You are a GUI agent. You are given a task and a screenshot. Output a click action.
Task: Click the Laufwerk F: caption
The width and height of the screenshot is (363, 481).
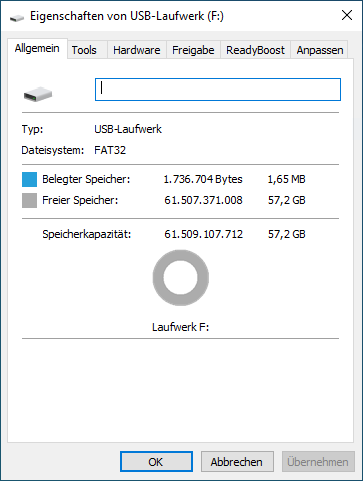pos(181,327)
